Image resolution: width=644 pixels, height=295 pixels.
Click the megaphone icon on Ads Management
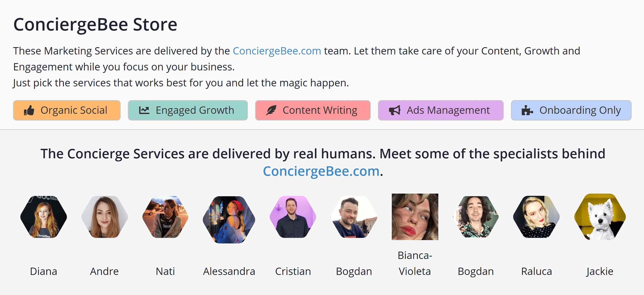(395, 110)
